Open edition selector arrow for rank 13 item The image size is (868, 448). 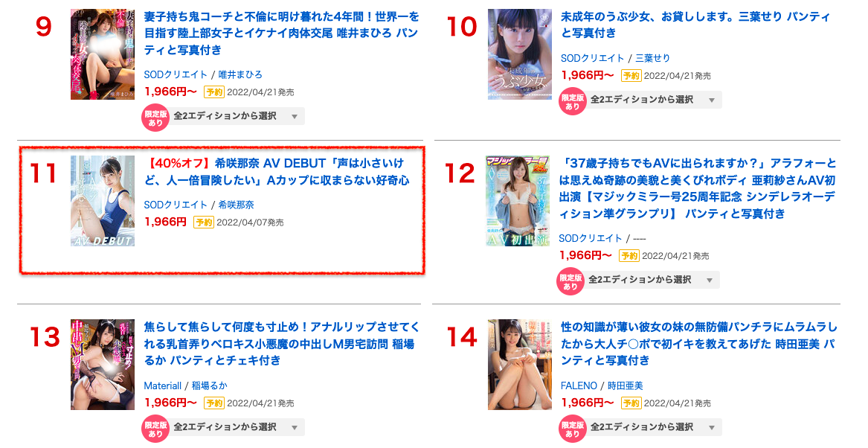click(x=295, y=427)
